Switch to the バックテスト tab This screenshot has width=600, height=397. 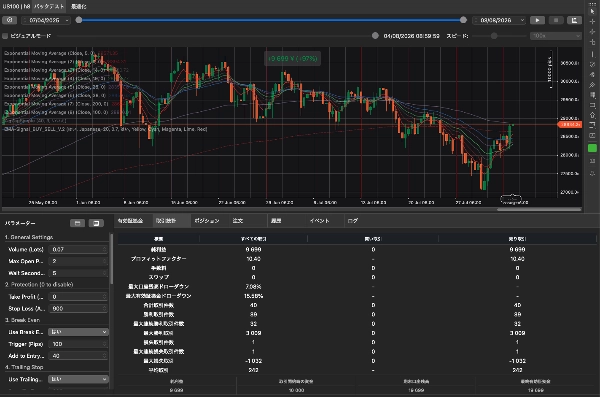(49, 7)
